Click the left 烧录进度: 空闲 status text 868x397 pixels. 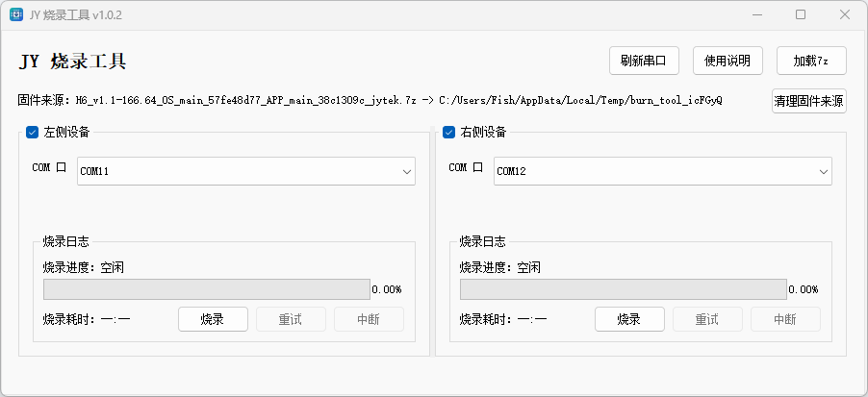[x=84, y=267]
